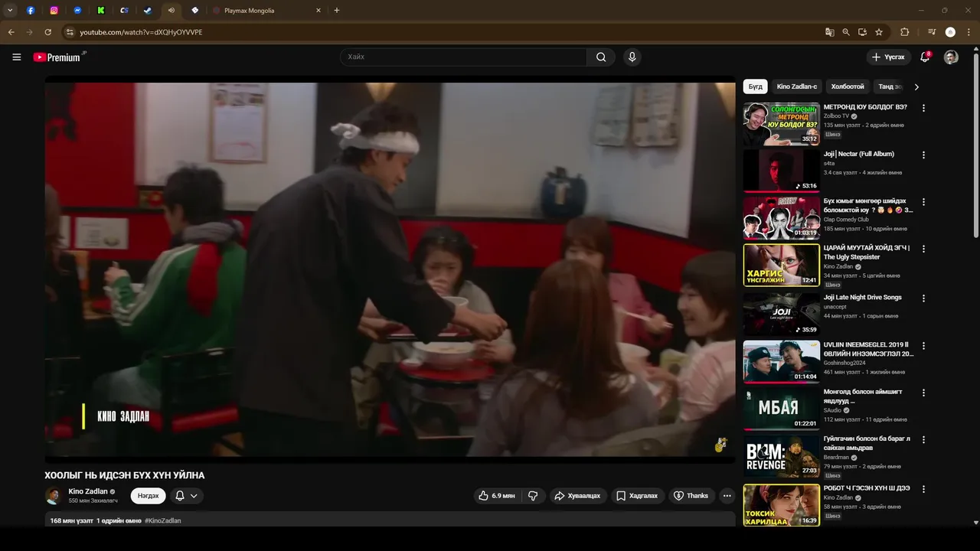Open a new browser tab
The width and height of the screenshot is (980, 551).
click(337, 11)
